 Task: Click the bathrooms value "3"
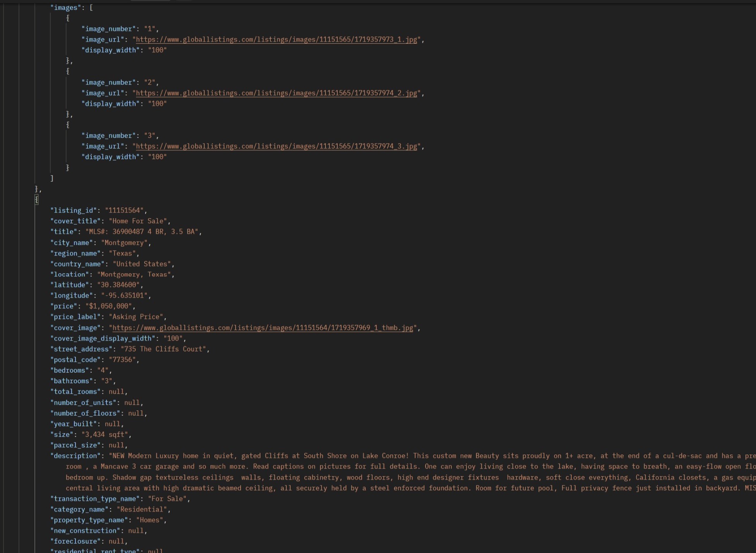(107, 381)
